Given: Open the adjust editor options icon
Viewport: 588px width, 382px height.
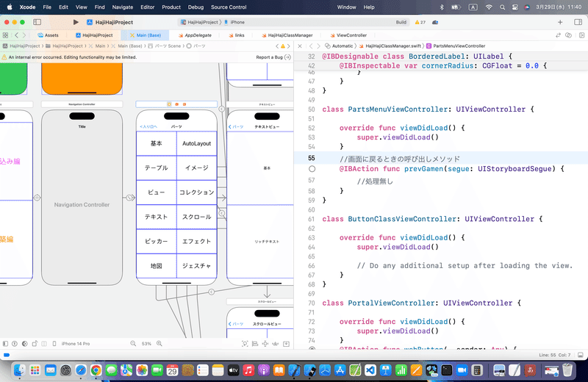Looking at the screenshot, I should point(568,35).
